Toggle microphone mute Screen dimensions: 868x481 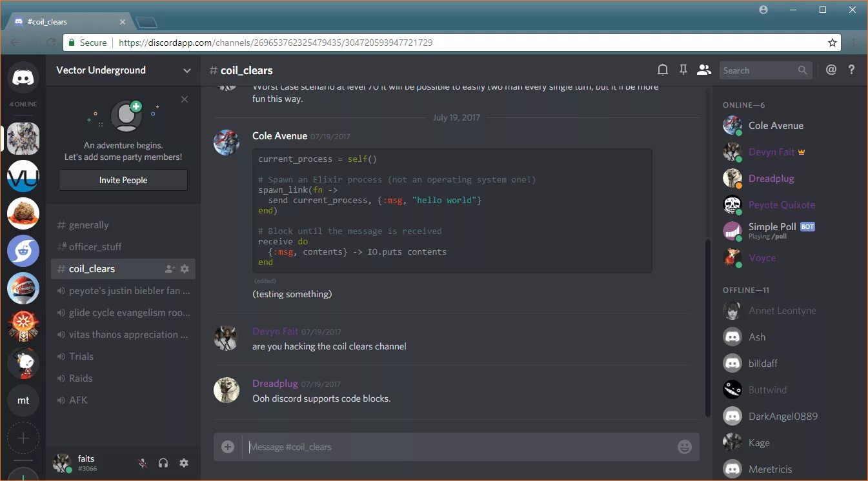click(x=143, y=463)
